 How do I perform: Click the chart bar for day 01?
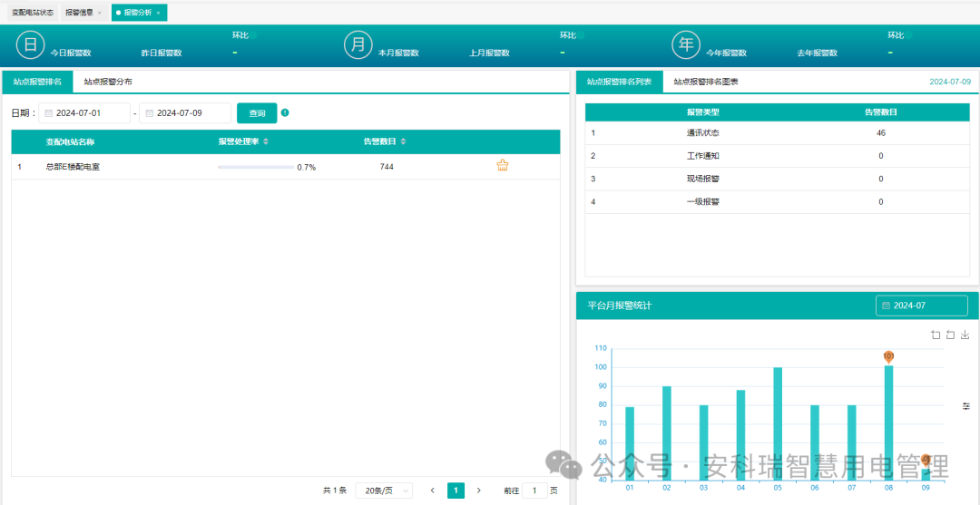[630, 443]
